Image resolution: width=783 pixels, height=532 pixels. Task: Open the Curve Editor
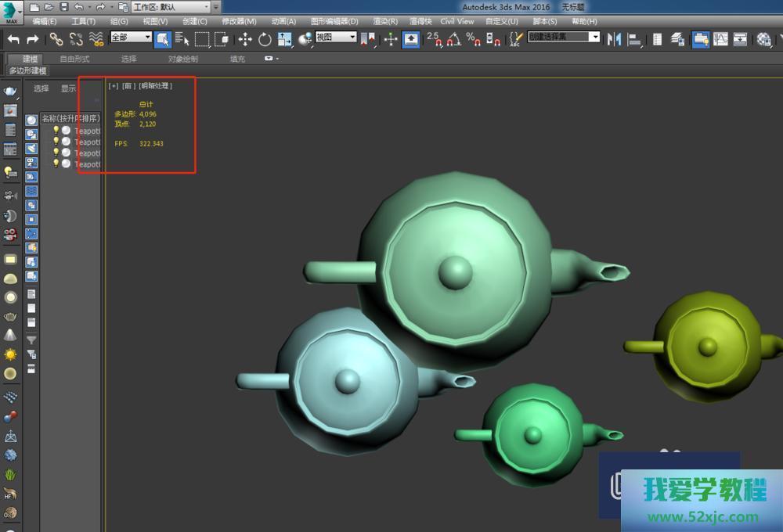[720, 39]
